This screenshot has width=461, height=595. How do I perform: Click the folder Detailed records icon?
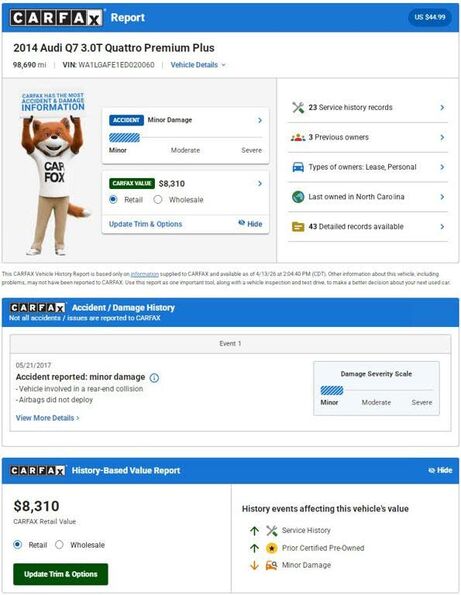point(298,227)
